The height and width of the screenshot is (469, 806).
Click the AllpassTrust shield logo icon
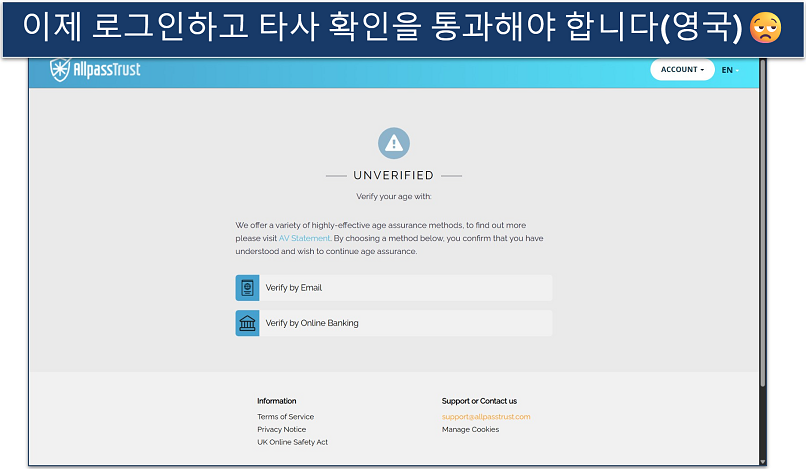(x=61, y=70)
